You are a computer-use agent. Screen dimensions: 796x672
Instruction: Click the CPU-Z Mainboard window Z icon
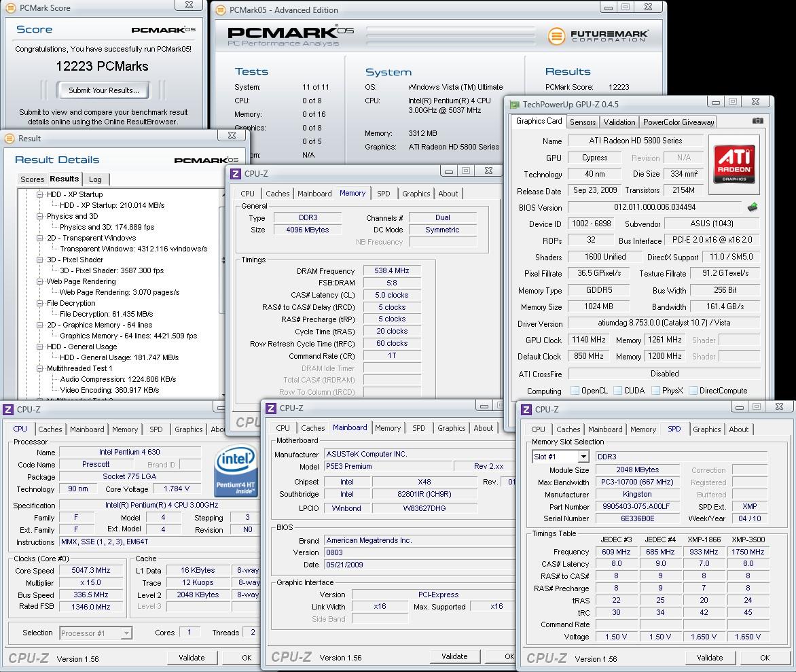coord(271,408)
